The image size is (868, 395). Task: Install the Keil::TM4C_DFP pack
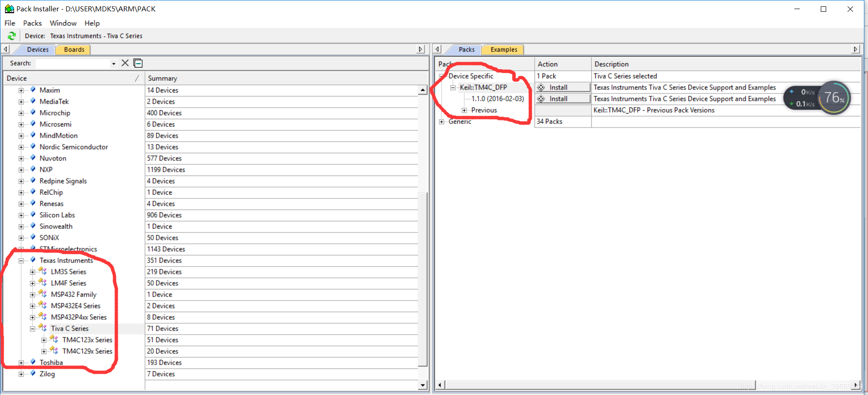pos(563,87)
